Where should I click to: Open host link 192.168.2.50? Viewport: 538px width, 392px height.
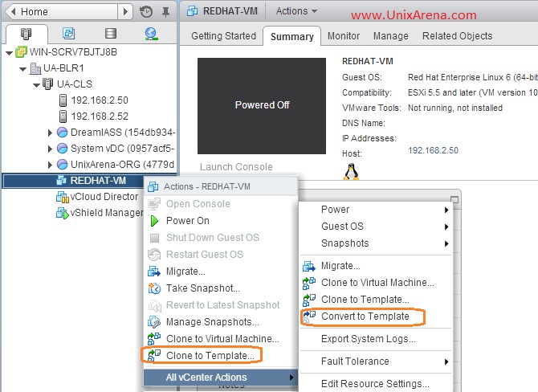point(433,150)
